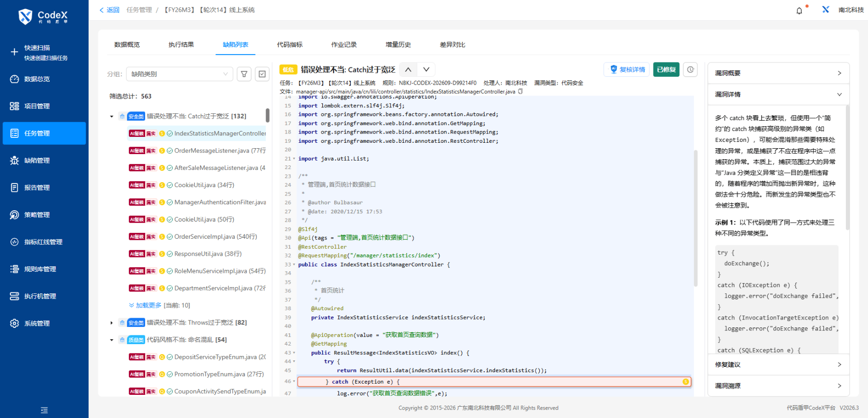Click the 返回 back link
Image resolution: width=868 pixels, height=418 pixels.
110,10
